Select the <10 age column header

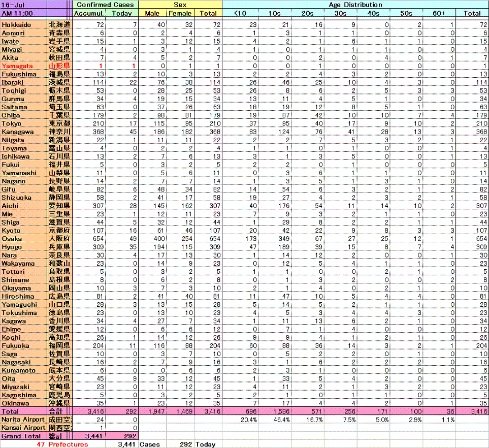coord(240,13)
